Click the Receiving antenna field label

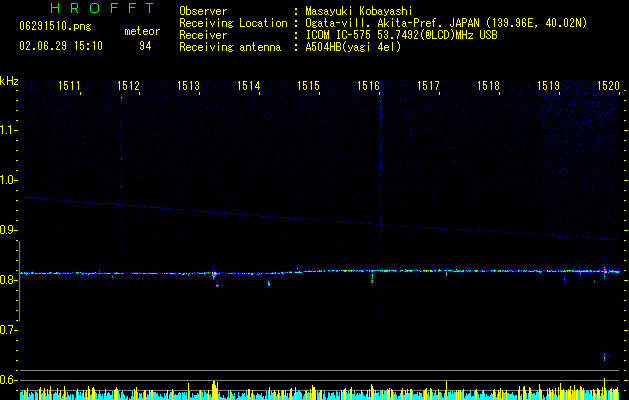pyautogui.click(x=230, y=47)
